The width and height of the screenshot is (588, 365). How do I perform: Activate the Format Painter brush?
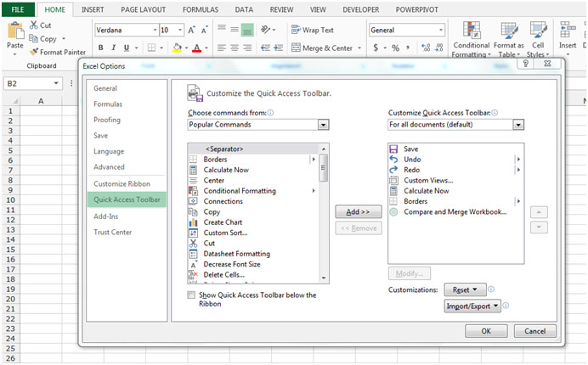click(34, 52)
